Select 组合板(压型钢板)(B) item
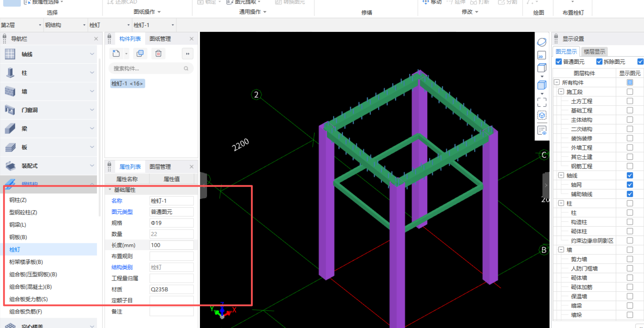Screen dimensions: 644x328 [33, 274]
